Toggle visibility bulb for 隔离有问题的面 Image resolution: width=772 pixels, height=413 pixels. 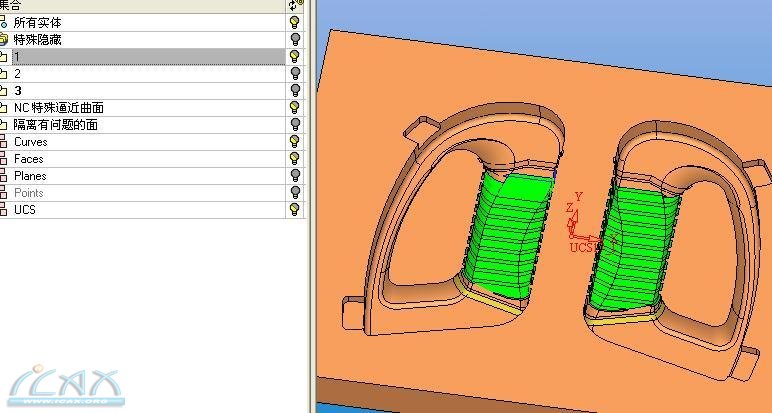[294, 125]
